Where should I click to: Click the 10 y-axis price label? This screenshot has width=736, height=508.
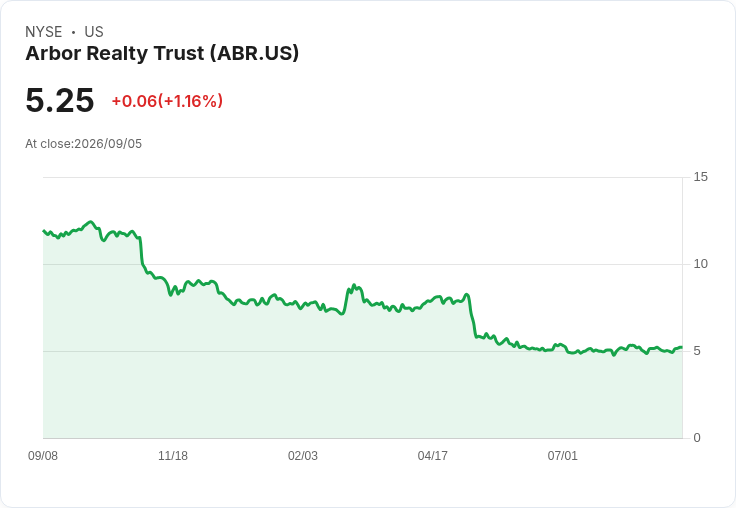[700, 264]
